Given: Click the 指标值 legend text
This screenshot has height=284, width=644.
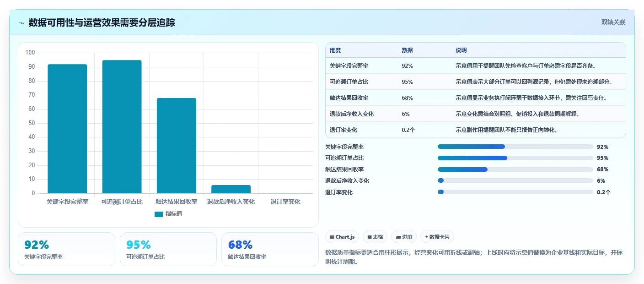Looking at the screenshot, I should (x=174, y=214).
